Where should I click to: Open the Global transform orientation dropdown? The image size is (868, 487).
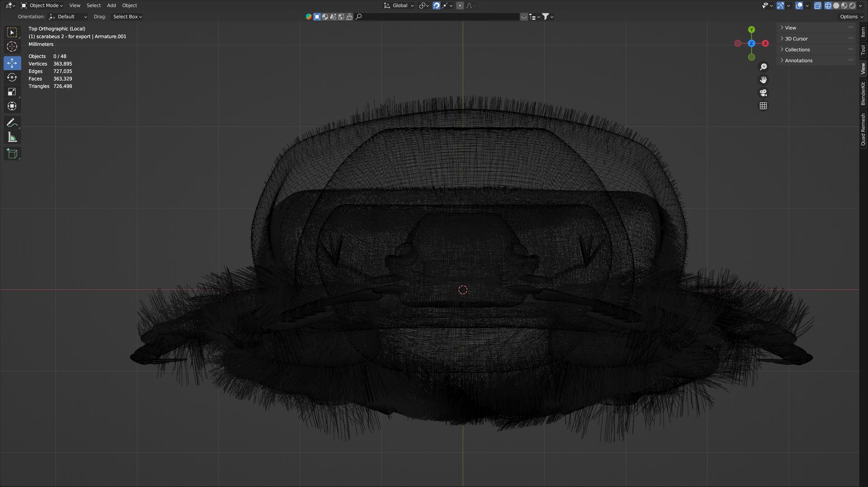[399, 5]
